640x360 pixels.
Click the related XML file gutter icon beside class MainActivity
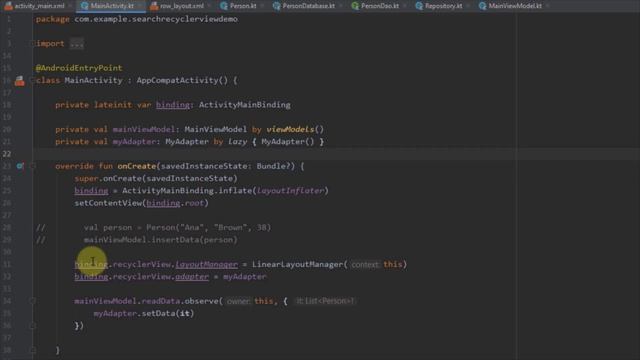[20, 80]
